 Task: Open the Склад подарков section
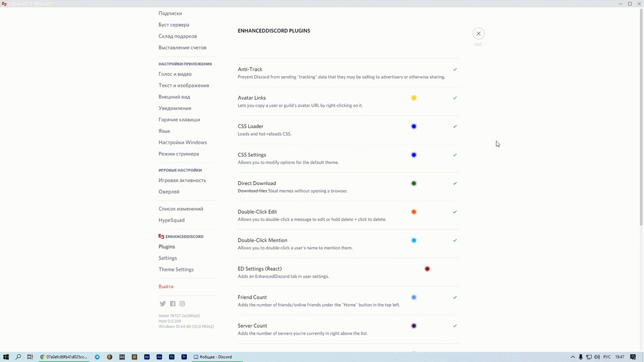178,36
